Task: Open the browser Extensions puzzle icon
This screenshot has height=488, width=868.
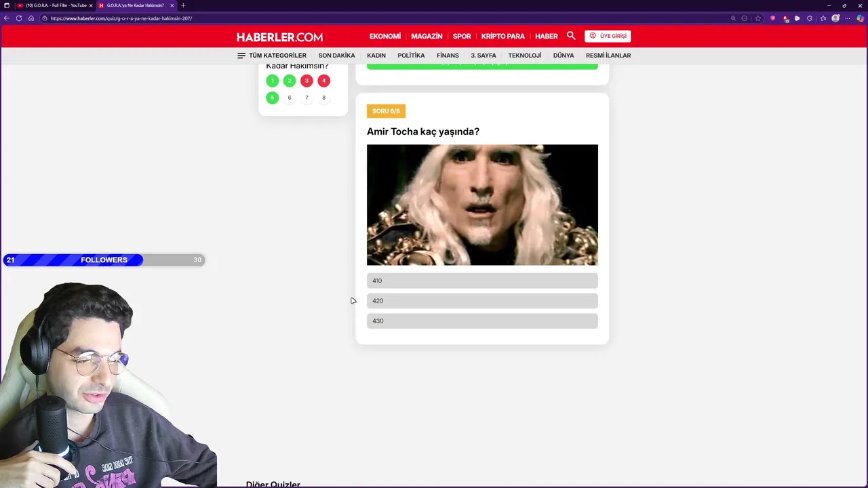Action: pos(810,18)
